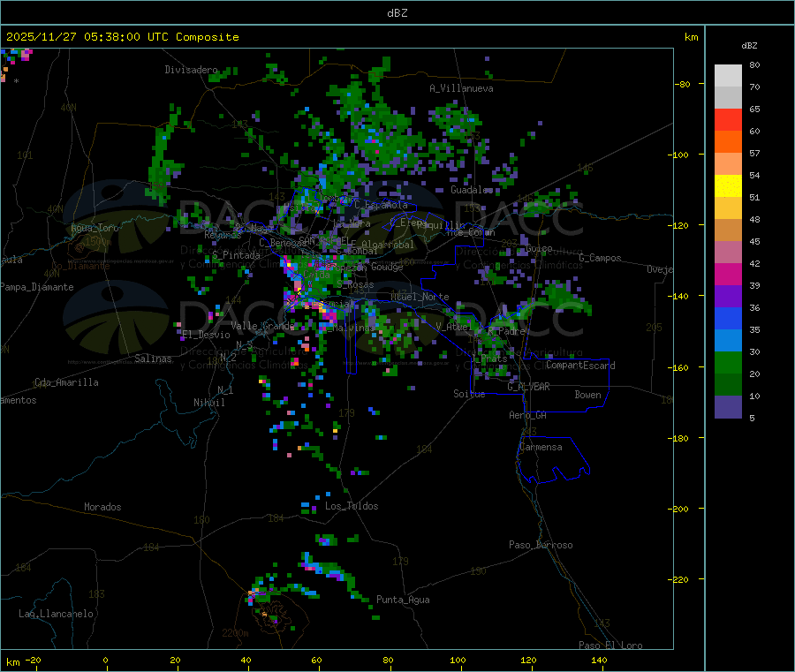Click the rose 45 dBZ legend swatch
This screenshot has height=672, width=795.
[x=728, y=253]
